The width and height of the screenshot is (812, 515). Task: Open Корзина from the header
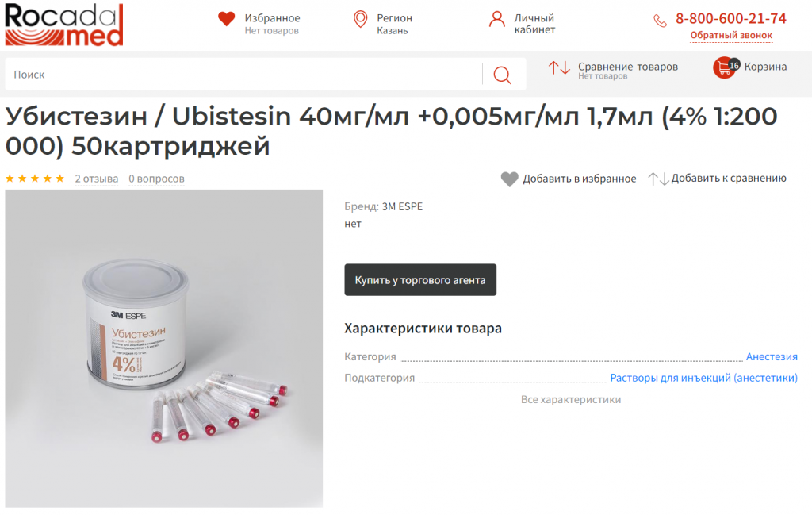click(x=765, y=67)
